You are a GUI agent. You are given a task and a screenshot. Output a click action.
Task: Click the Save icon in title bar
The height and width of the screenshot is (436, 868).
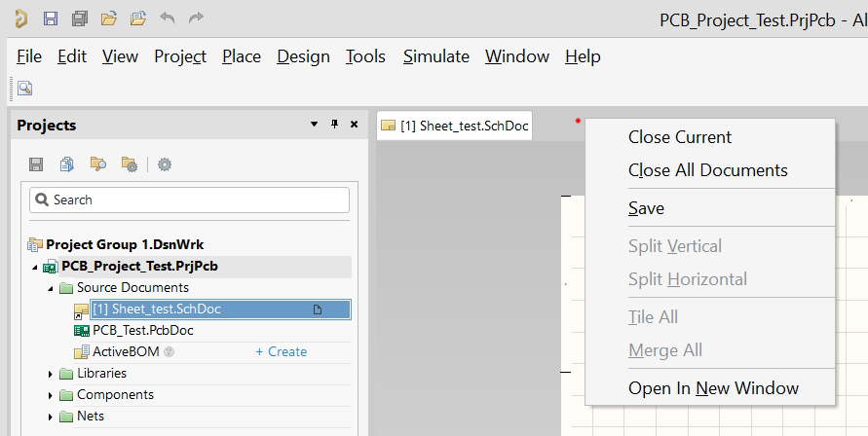point(51,18)
